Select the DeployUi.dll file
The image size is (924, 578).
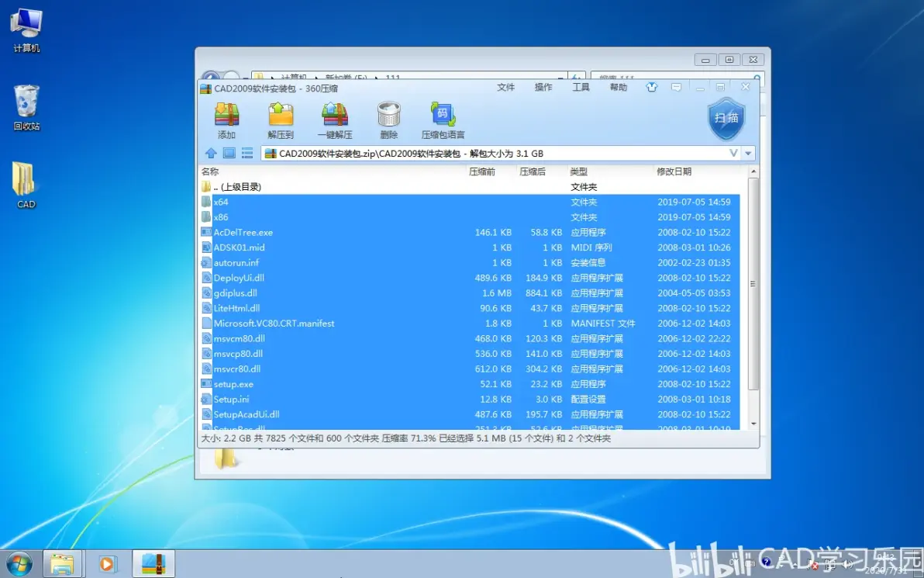(470, 278)
